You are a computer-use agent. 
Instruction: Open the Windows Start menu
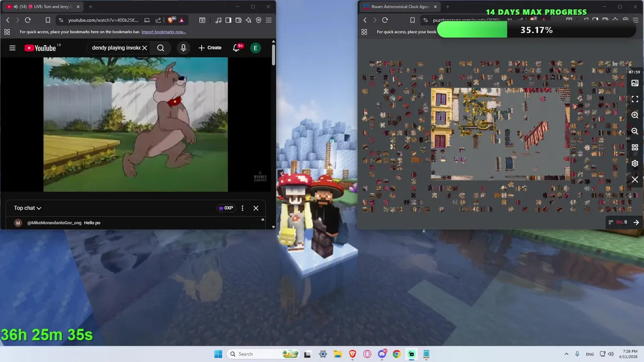click(218, 354)
